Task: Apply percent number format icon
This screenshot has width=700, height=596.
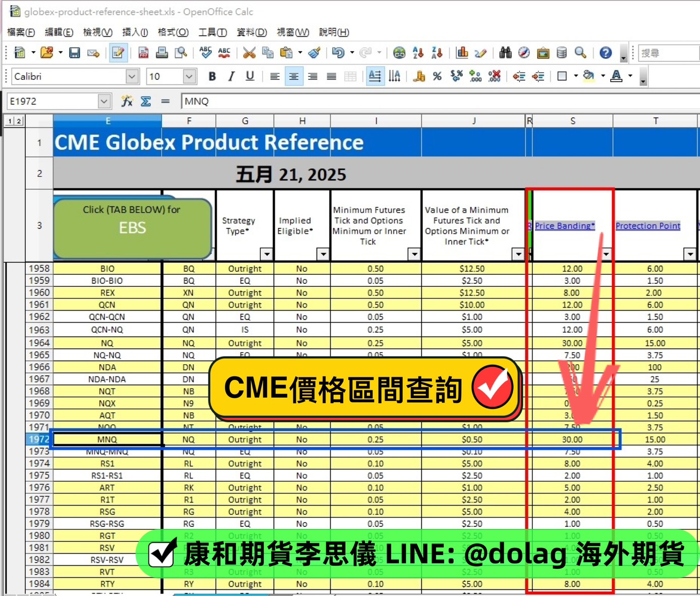Action: coord(437,77)
